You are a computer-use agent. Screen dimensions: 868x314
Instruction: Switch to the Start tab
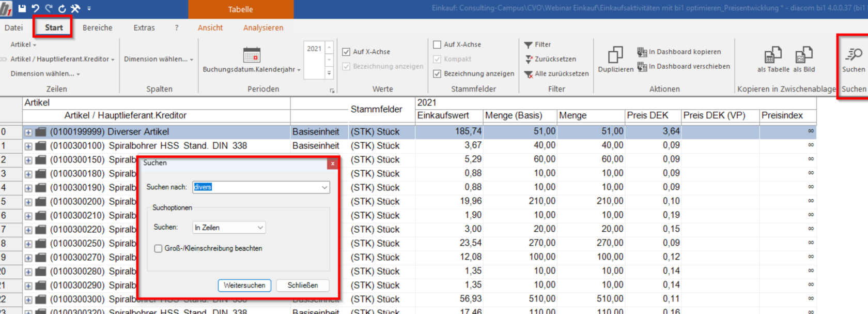(54, 28)
